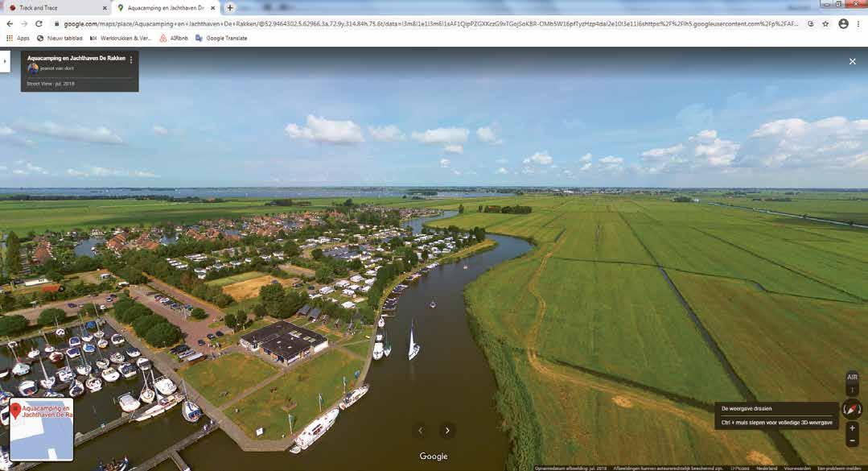The width and height of the screenshot is (868, 471).
Task: Select the Aquacamping en Jachthaven tab
Action: (166, 8)
